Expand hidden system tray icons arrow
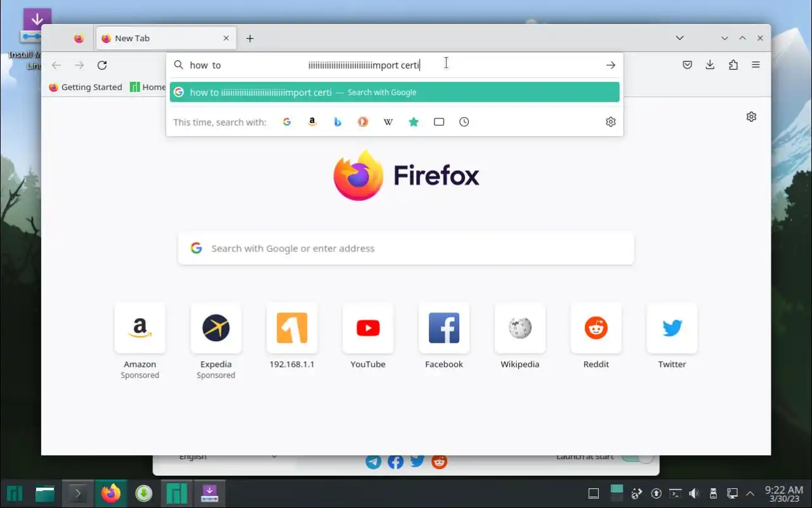The height and width of the screenshot is (508, 812). click(x=750, y=493)
